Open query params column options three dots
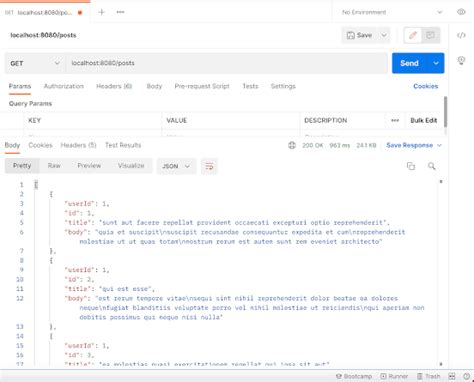Screen dimensions: 474x382 coord(395,120)
